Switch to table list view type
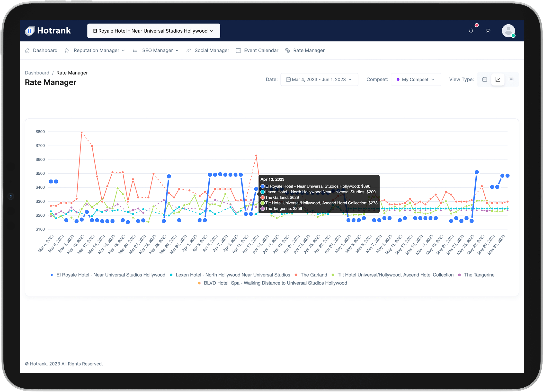The width and height of the screenshot is (543, 392). [x=511, y=80]
